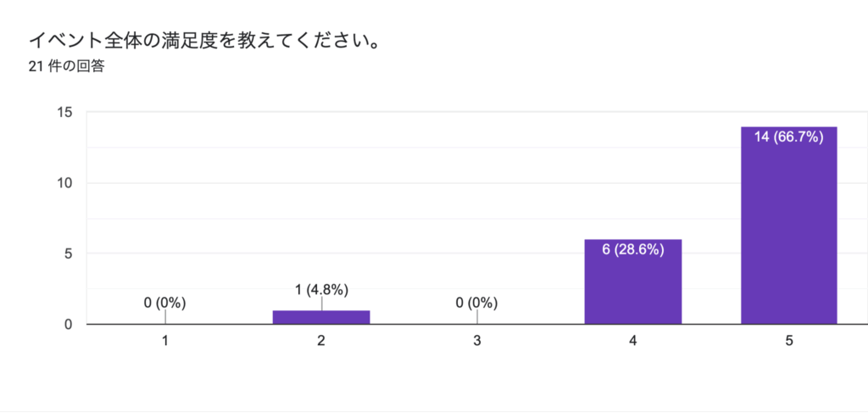The width and height of the screenshot is (868, 413).
Task: Select x-axis label 4
Action: pyautogui.click(x=632, y=342)
